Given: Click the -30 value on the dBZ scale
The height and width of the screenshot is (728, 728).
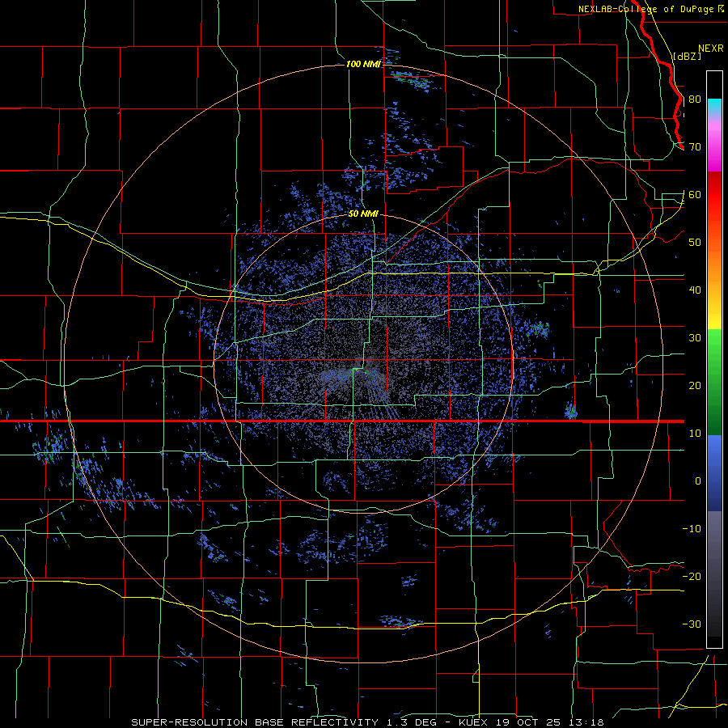Looking at the screenshot, I should pyautogui.click(x=692, y=624).
